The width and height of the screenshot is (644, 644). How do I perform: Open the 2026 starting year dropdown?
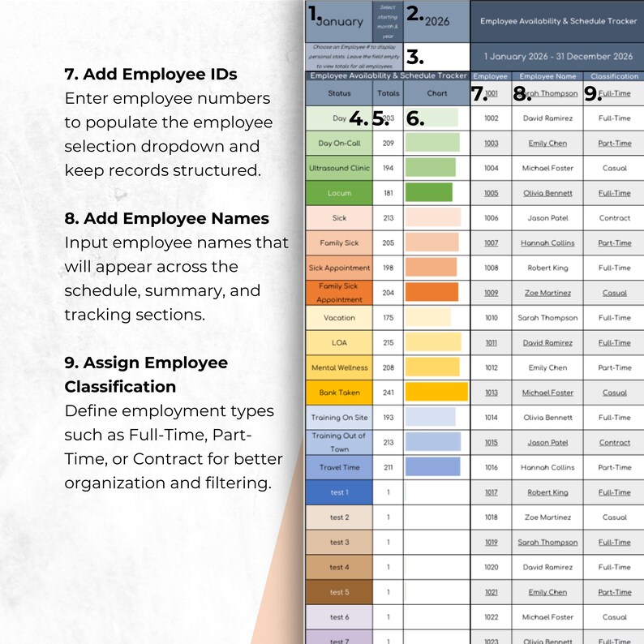[436, 21]
